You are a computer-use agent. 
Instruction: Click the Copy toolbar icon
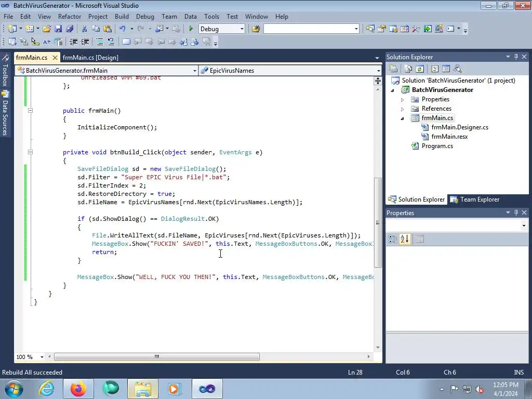96,29
